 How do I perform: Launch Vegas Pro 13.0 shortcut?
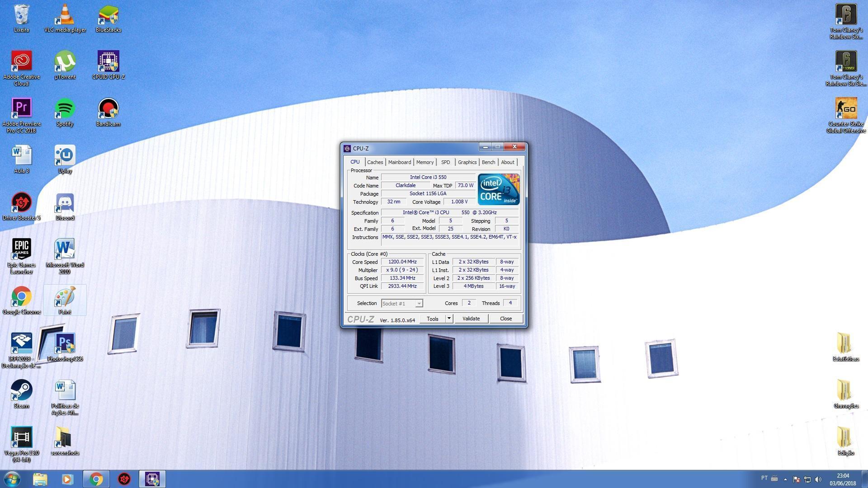click(21, 444)
